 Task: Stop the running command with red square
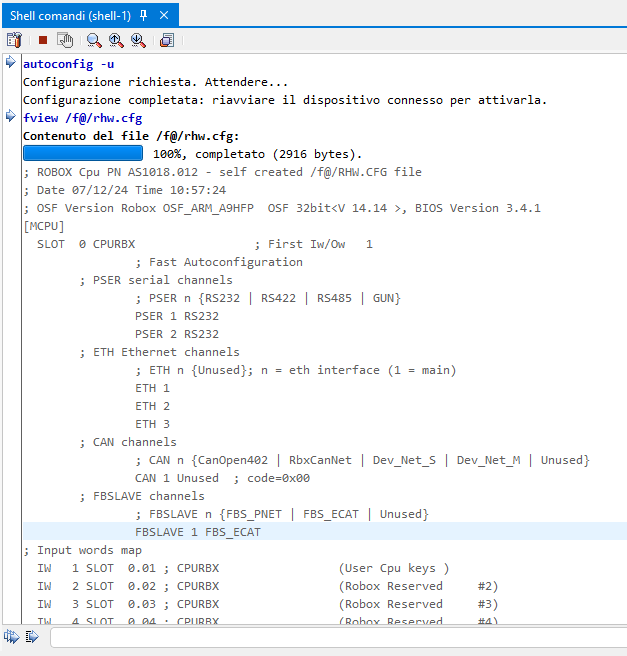coord(43,40)
